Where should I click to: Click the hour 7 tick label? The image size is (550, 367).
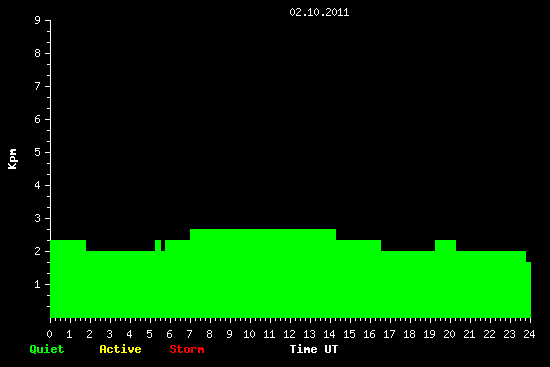pos(189,334)
